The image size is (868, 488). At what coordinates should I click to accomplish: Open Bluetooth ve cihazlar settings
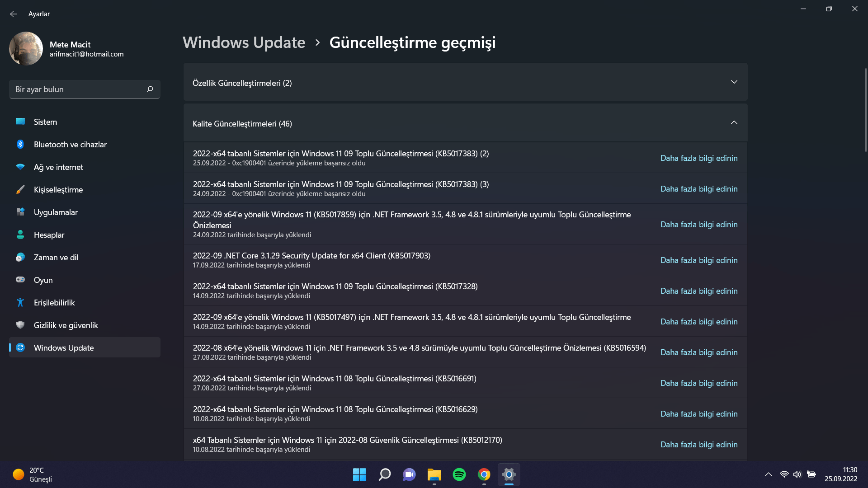[x=70, y=145]
